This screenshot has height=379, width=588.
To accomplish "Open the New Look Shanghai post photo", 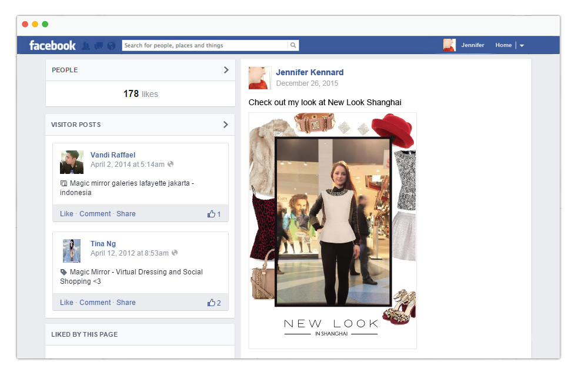I will point(333,230).
